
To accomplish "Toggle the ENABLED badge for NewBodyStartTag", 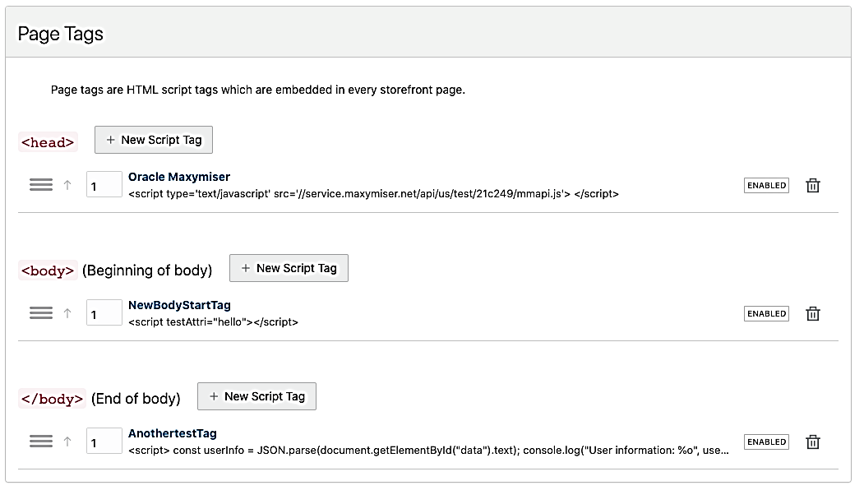I will point(766,313).
